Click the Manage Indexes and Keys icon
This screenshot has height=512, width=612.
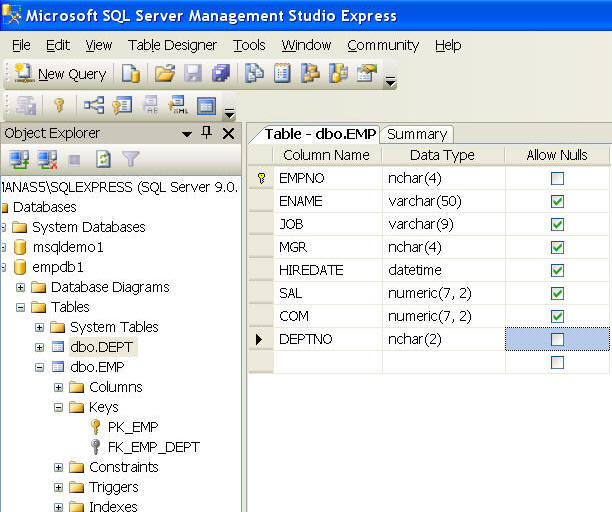click(x=122, y=105)
